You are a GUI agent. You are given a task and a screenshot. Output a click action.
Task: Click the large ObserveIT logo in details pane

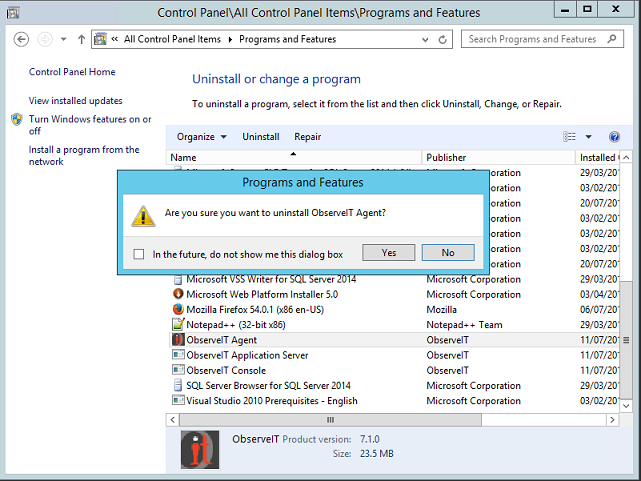click(199, 449)
